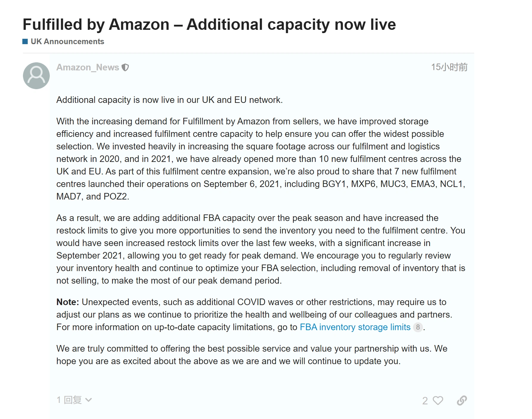Click the text 'MAD7, and POZ2.'
The width and height of the screenshot is (532, 419).
pos(93,197)
